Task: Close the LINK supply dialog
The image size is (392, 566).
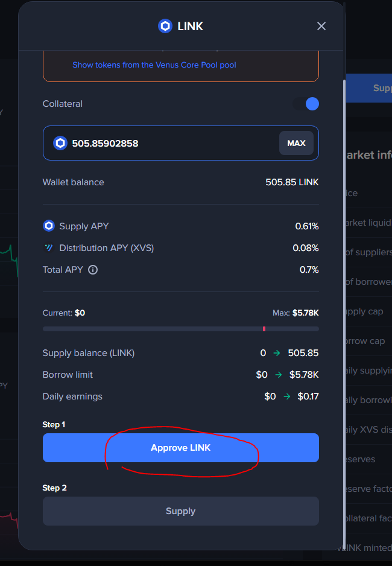Action: [x=321, y=26]
